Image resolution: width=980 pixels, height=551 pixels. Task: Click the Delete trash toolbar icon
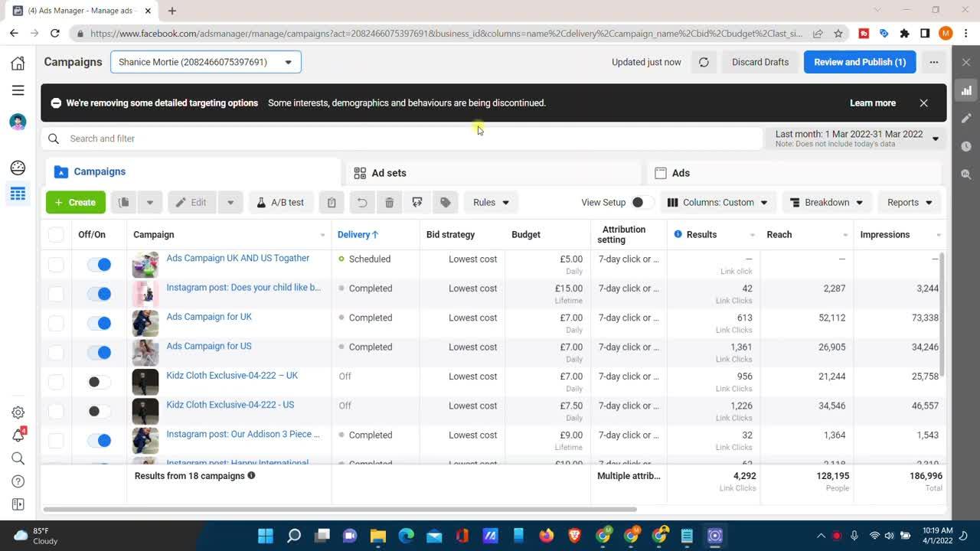click(x=389, y=202)
